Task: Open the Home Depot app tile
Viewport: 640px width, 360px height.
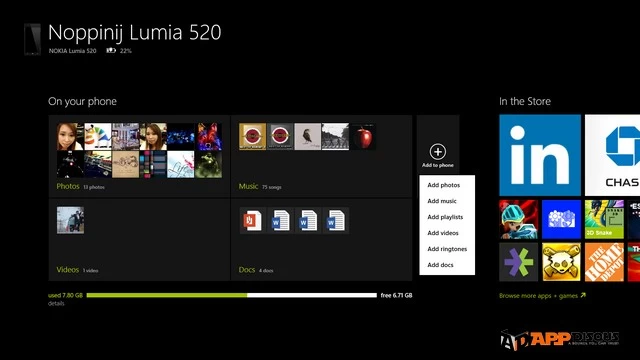Action: 604,262
